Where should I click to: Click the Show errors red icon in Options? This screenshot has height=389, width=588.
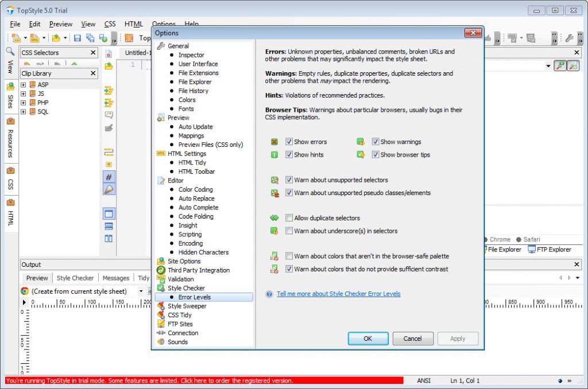click(274, 142)
